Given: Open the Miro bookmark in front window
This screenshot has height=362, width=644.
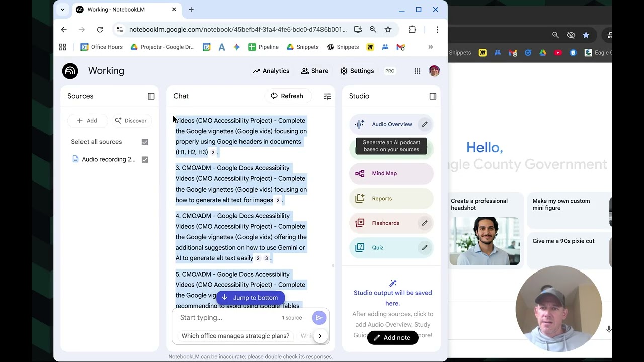Looking at the screenshot, I should [x=370, y=47].
